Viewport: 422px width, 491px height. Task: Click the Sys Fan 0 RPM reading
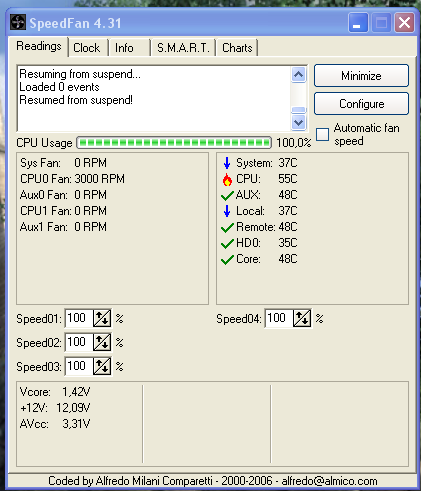pos(63,163)
